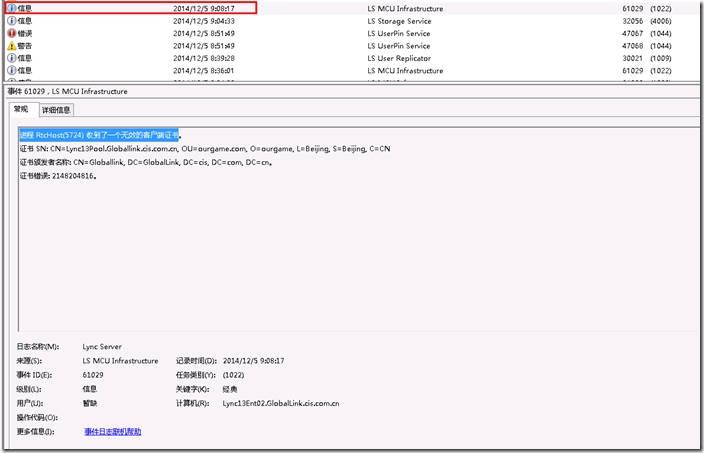Image resolution: width=704 pixels, height=453 pixels.
Task: Click info icon of LS Storage Service row
Action: point(12,21)
